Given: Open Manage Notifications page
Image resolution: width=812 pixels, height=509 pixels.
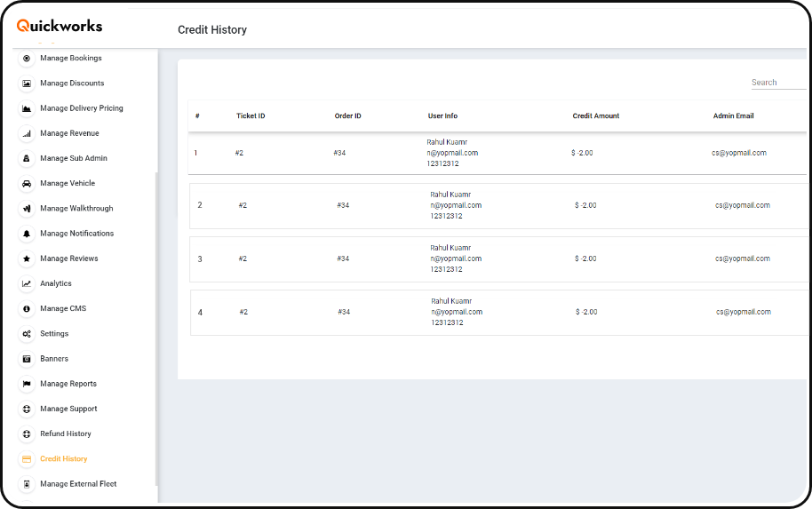Looking at the screenshot, I should [x=76, y=234].
